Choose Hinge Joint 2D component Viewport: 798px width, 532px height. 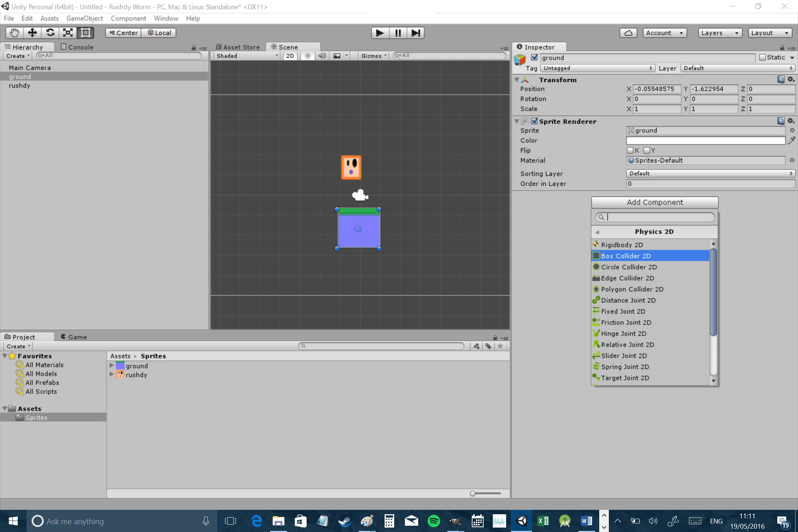[650, 333]
